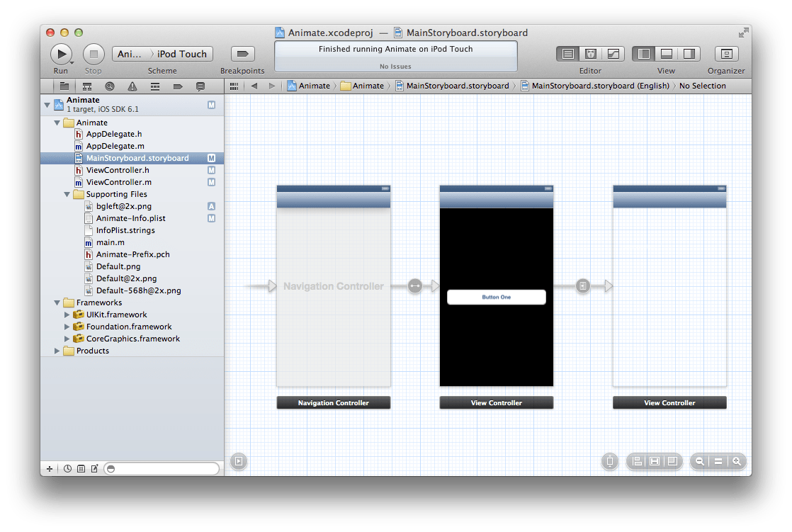Click Button One in storyboard

[497, 297]
